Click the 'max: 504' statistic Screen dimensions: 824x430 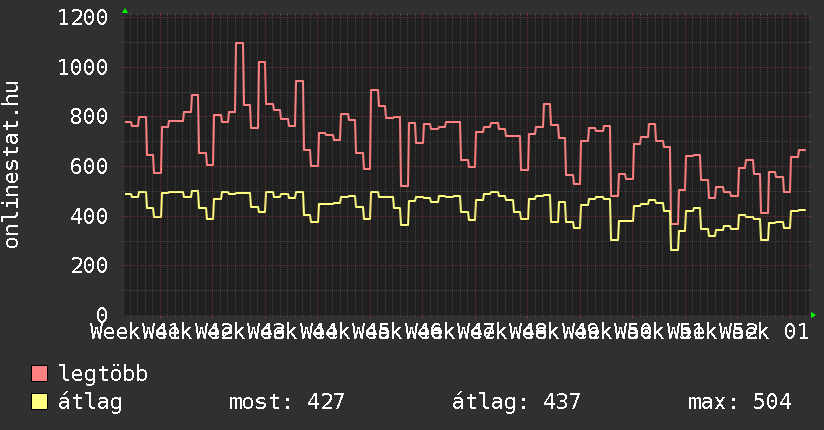pos(739,402)
